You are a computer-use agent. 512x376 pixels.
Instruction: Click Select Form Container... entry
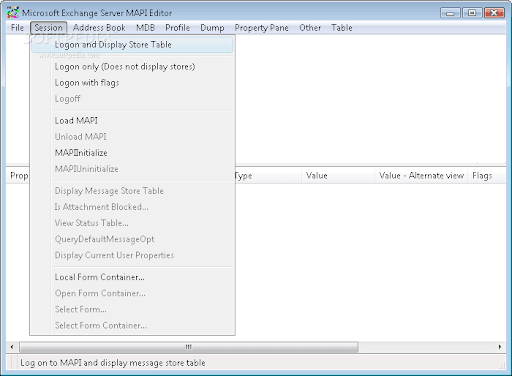133,325
